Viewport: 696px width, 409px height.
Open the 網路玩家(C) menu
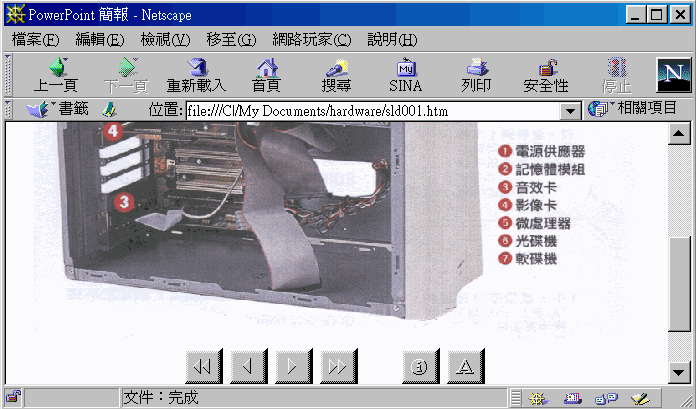313,40
